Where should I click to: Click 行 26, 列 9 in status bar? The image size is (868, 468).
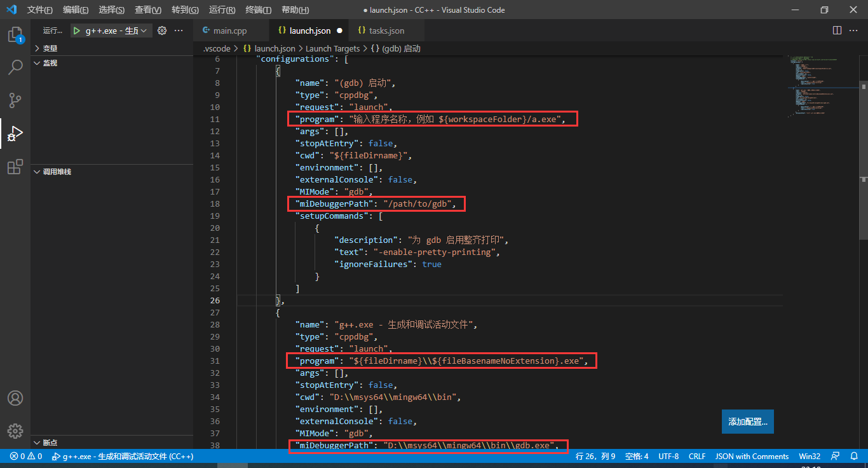tap(595, 457)
